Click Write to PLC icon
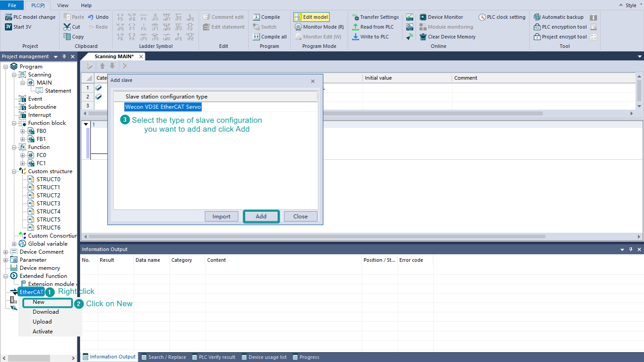The height and width of the screenshot is (362, 644). pyautogui.click(x=355, y=37)
